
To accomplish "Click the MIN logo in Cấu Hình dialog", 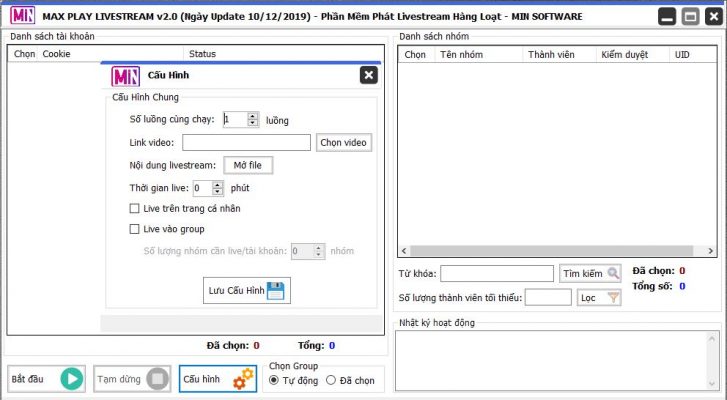I will click(125, 75).
